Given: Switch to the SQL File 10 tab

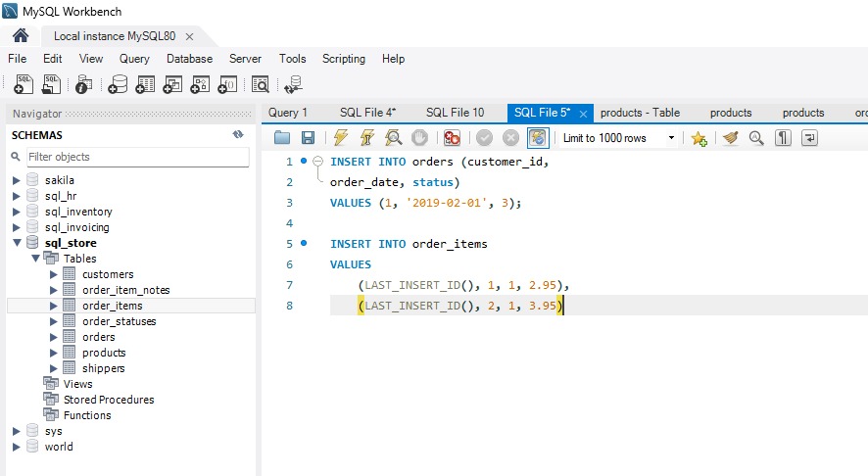Looking at the screenshot, I should point(455,113).
